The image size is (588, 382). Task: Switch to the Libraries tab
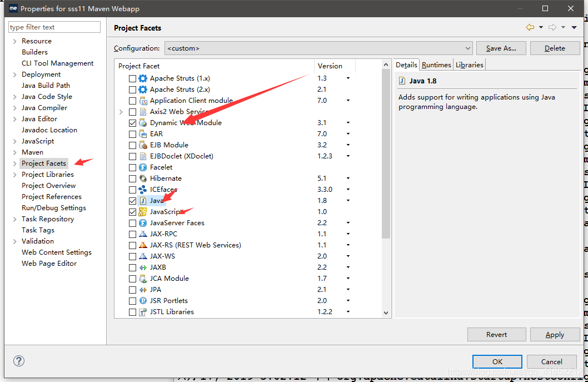point(470,65)
